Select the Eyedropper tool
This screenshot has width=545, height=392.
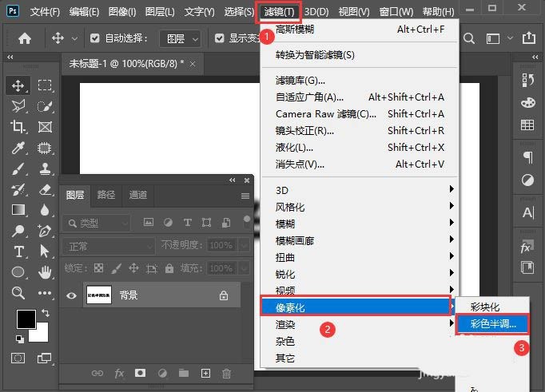[x=18, y=148]
